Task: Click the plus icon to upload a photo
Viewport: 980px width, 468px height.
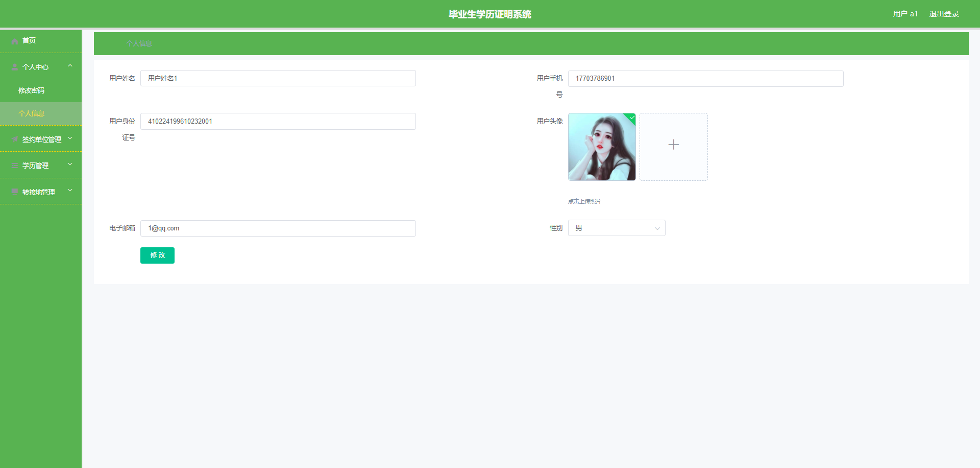Action: pyautogui.click(x=674, y=145)
